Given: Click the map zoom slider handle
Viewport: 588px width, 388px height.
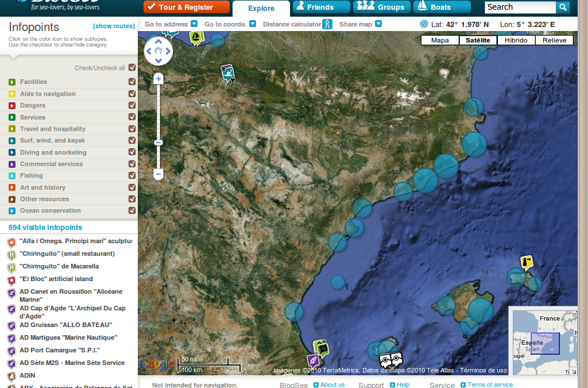Looking at the screenshot, I should point(158,142).
